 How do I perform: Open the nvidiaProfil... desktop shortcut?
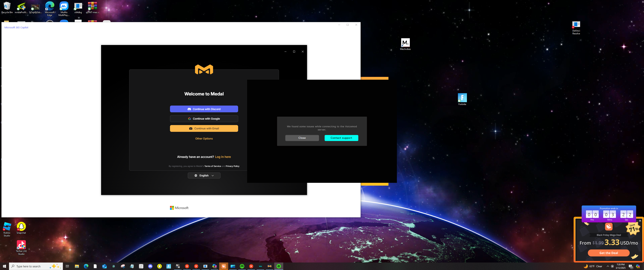(x=21, y=7)
